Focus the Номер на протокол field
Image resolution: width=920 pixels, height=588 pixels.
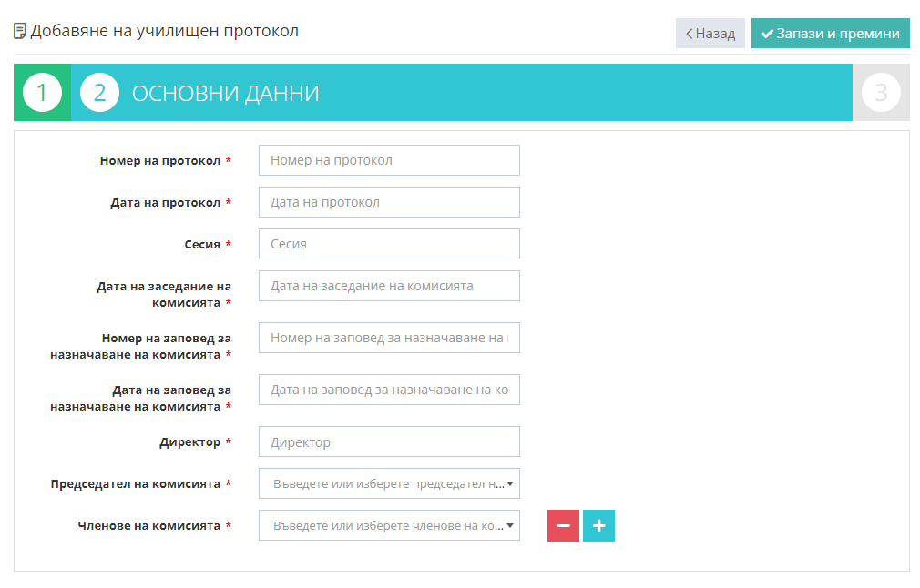coord(389,160)
